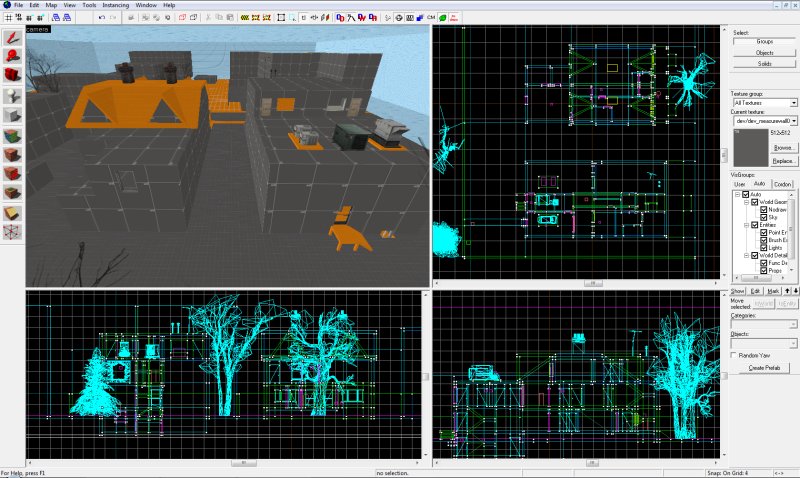Switch to the Cordon visgroups tab
Viewport: 800px width, 478px height.
click(782, 184)
